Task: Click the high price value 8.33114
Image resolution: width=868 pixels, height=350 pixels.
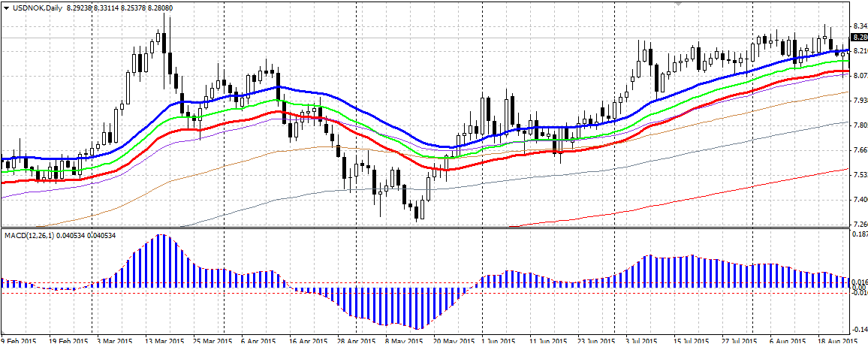Action: 107,8
